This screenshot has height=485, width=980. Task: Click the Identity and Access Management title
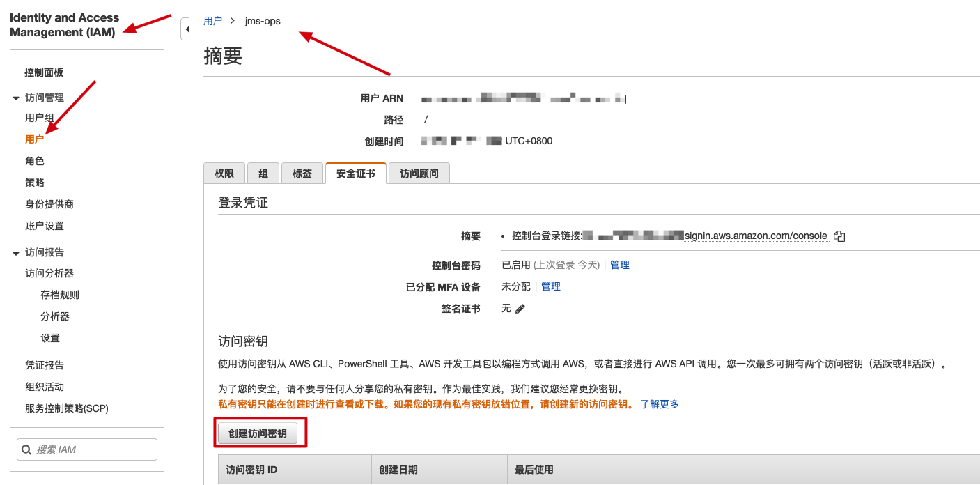coord(64,25)
